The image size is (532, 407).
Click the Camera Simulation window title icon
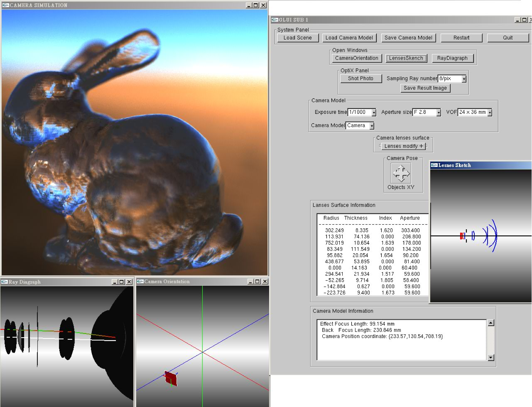(x=6, y=5)
